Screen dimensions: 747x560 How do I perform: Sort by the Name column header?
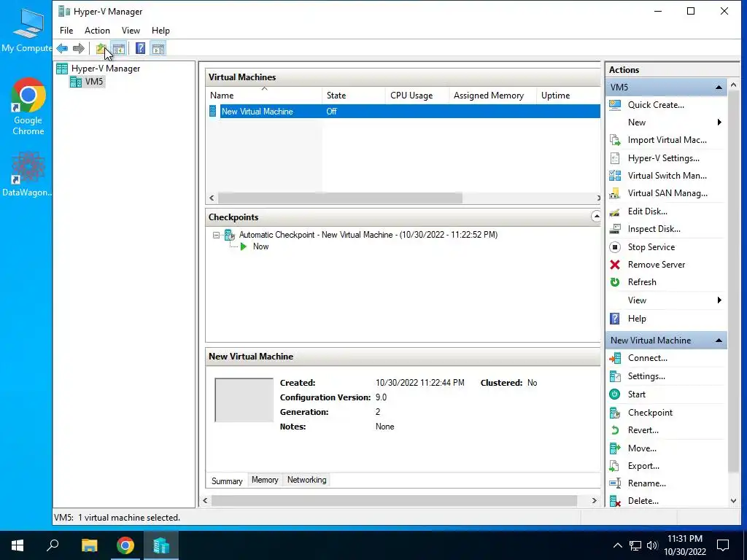pos(264,96)
